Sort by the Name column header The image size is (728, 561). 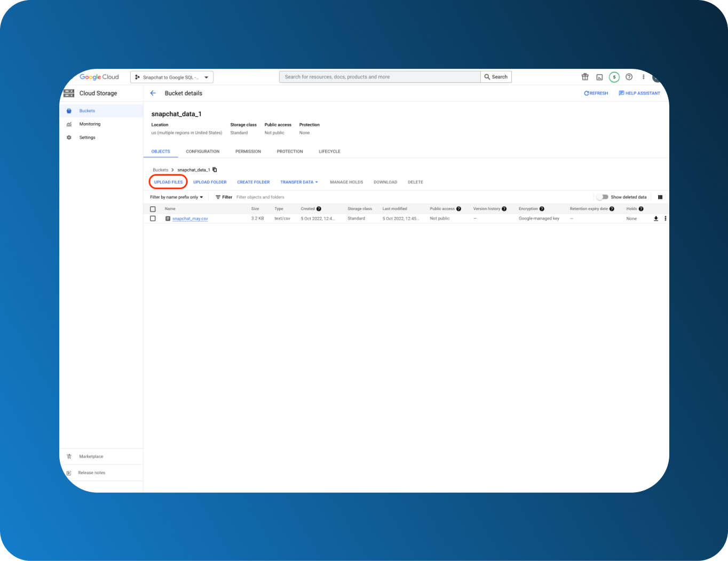[170, 209]
